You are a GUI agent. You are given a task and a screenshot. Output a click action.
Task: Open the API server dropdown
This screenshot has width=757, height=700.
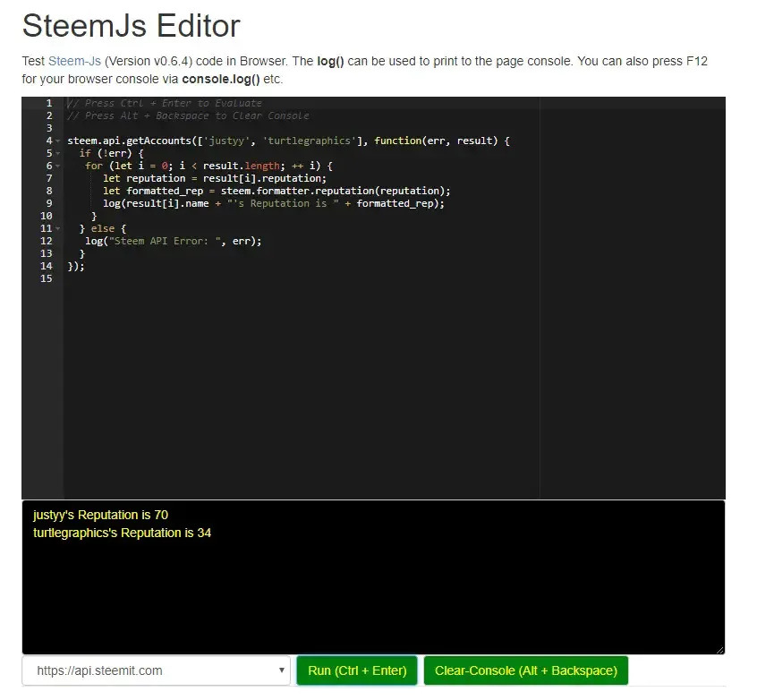pyautogui.click(x=156, y=670)
